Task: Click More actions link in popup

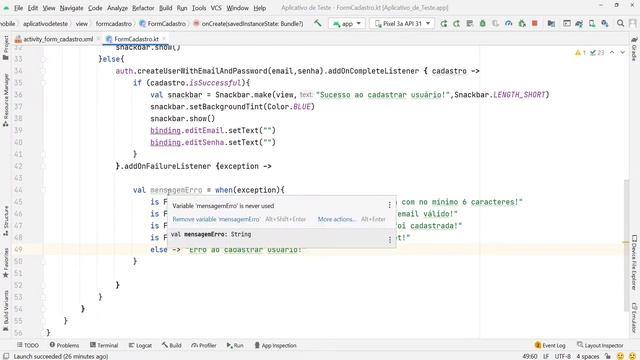Action: pyautogui.click(x=337, y=219)
